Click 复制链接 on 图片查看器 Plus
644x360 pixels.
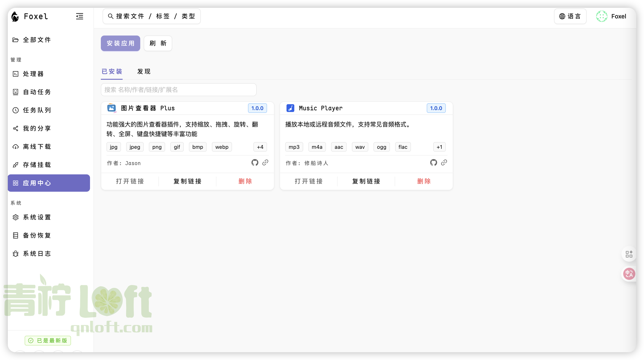pyautogui.click(x=187, y=181)
